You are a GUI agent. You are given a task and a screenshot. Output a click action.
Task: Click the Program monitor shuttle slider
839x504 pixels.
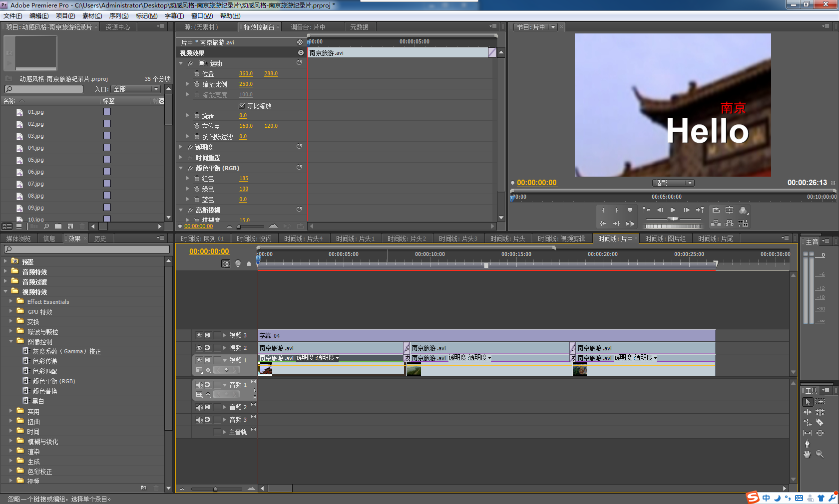coord(673,219)
